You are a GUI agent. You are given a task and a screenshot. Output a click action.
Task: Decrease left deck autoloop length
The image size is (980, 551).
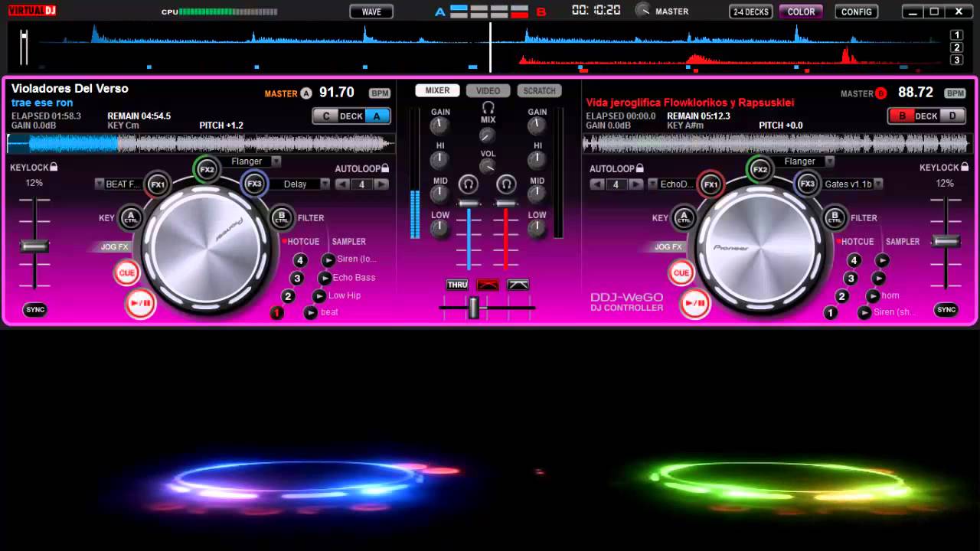[343, 184]
